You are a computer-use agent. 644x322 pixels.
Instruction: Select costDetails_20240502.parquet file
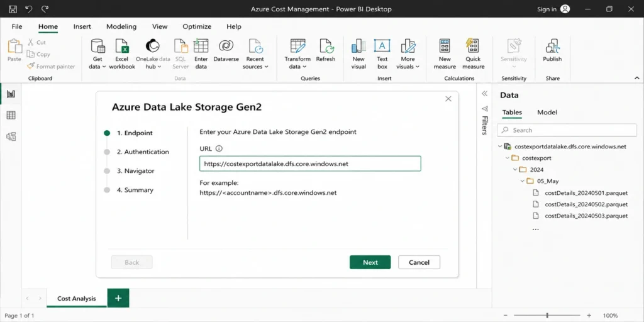[x=586, y=204]
